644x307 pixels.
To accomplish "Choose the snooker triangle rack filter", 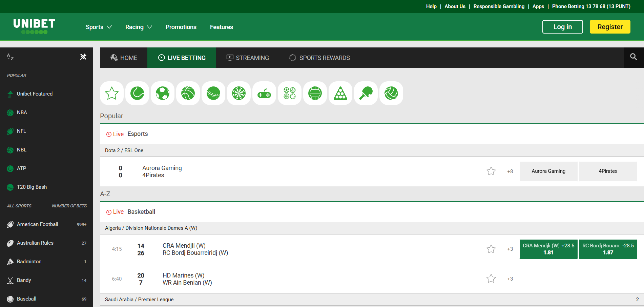I will (340, 93).
